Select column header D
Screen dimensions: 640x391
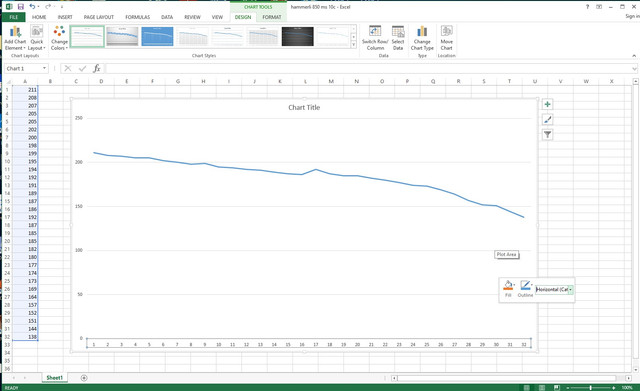[x=101, y=81]
